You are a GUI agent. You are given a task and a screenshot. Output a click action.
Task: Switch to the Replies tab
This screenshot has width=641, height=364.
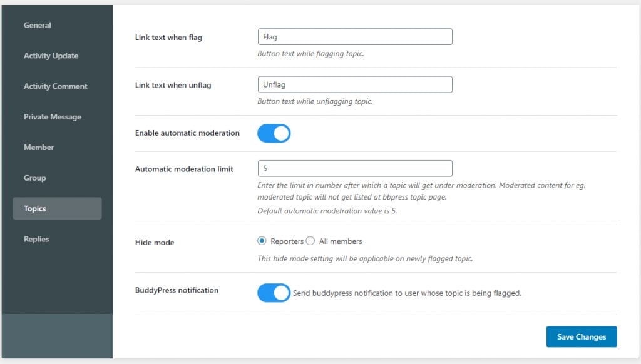[x=36, y=239]
